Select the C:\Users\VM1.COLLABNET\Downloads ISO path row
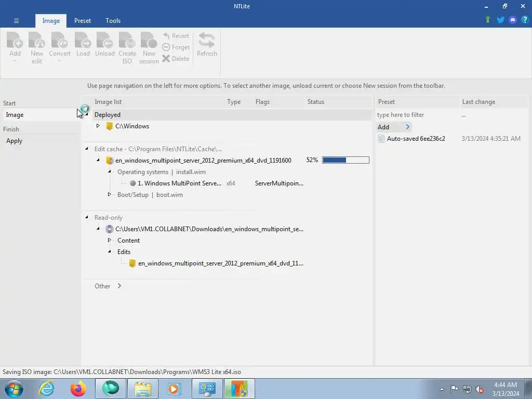 coord(209,229)
